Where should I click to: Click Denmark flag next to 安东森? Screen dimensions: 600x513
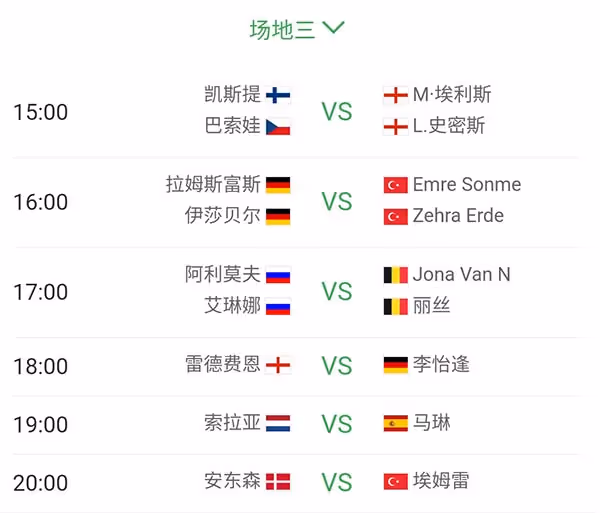(x=278, y=482)
